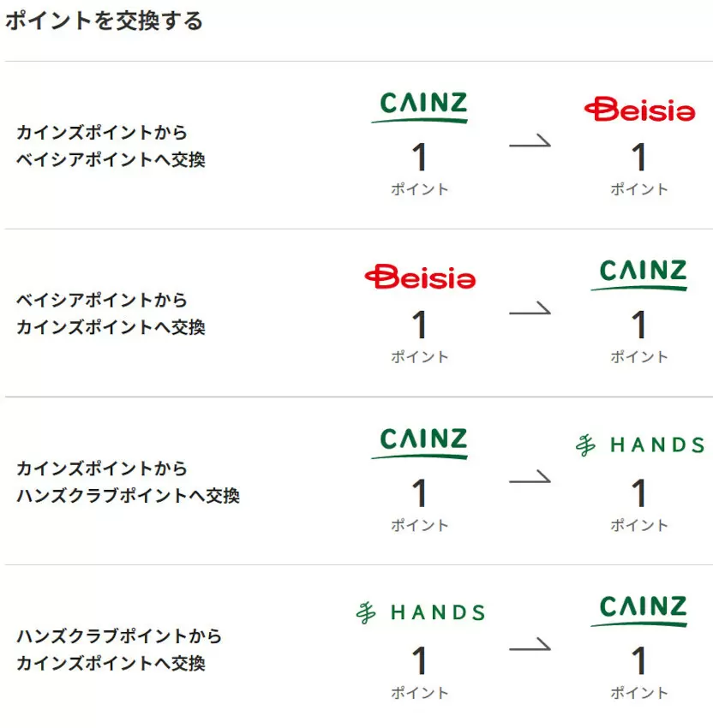
Task: Click the arrow between CAINZ and Beisia in the first row
Action: 530,141
